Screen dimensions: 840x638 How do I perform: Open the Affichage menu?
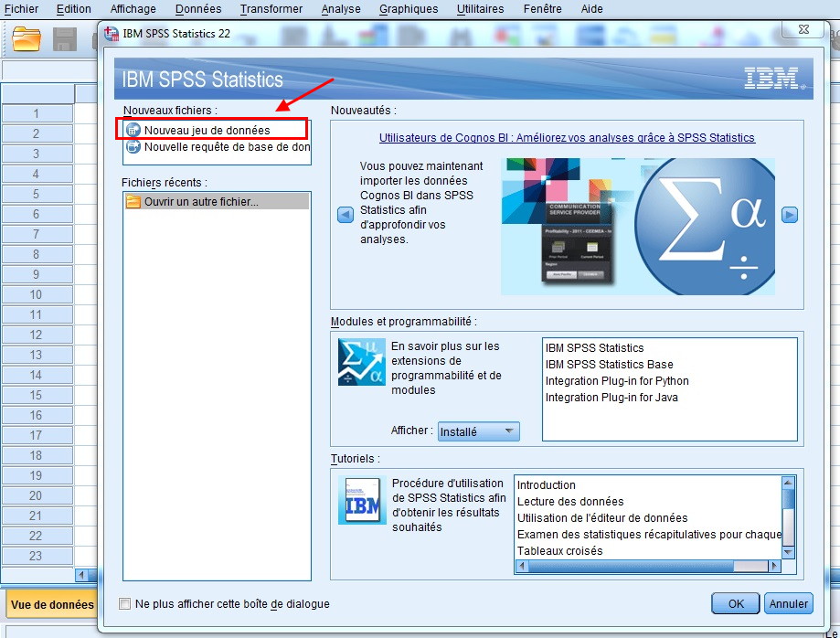click(x=133, y=9)
